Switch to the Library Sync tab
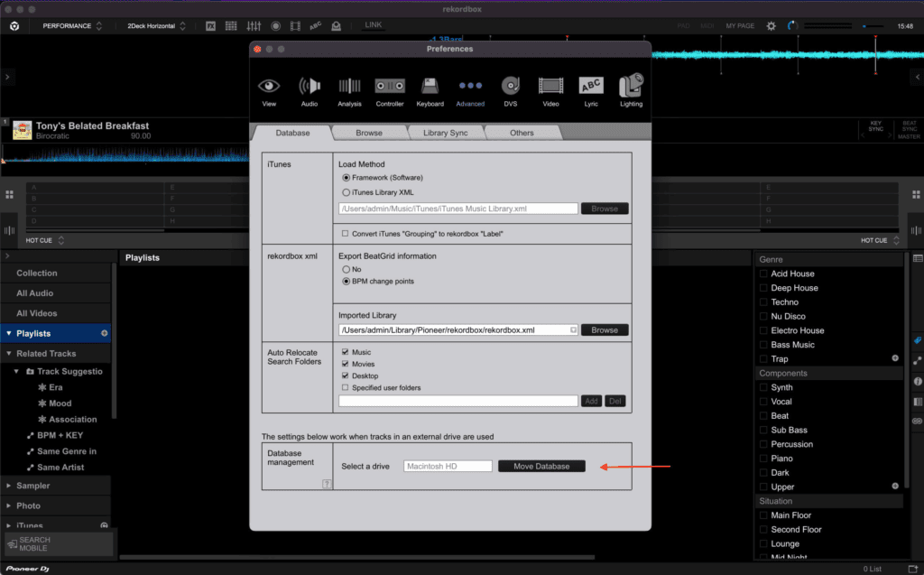This screenshot has height=575, width=924. 445,133
